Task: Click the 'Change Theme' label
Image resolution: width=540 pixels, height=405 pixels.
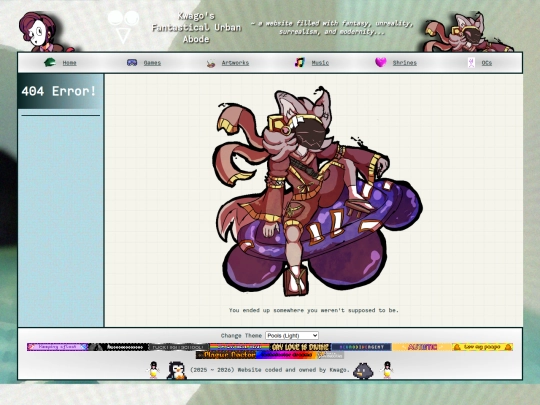Action: coord(241,335)
